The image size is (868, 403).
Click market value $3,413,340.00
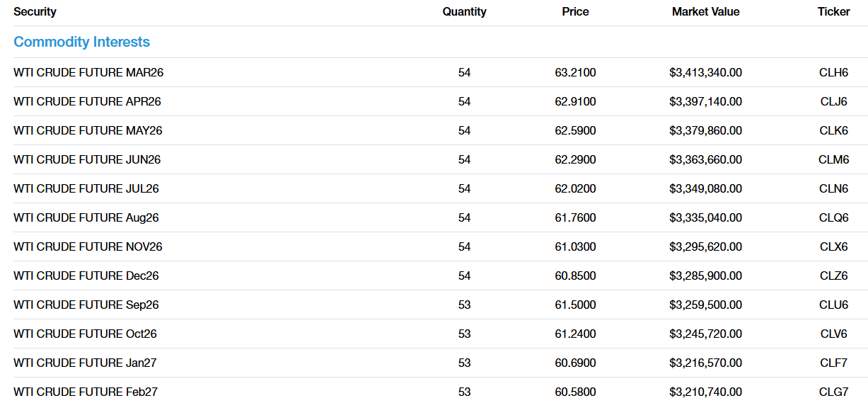705,72
